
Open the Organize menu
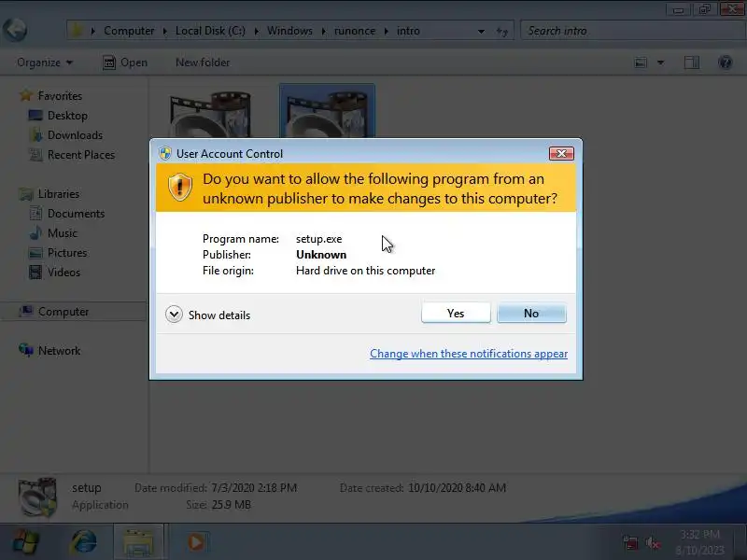click(45, 63)
